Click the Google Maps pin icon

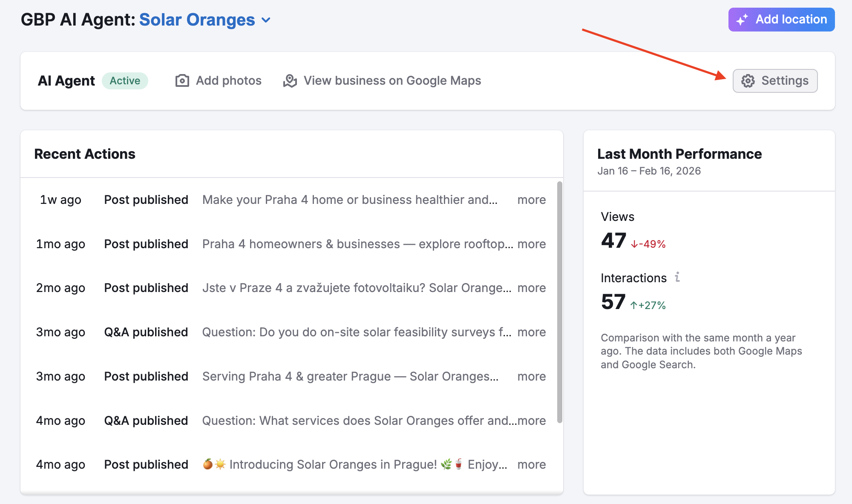tap(290, 80)
